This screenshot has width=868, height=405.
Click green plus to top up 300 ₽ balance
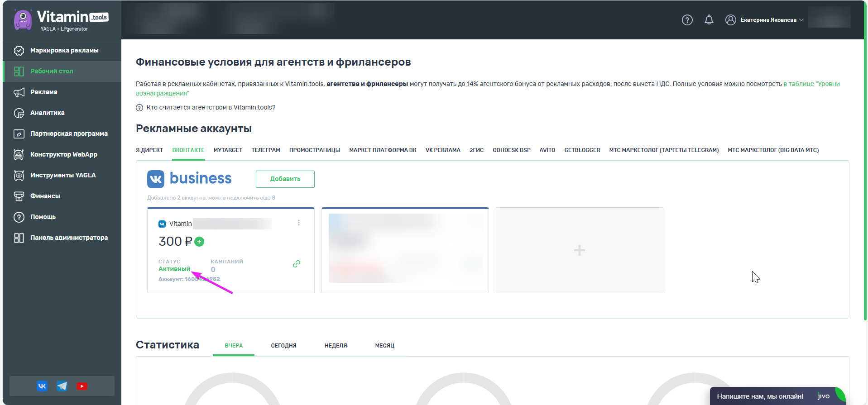click(x=199, y=242)
